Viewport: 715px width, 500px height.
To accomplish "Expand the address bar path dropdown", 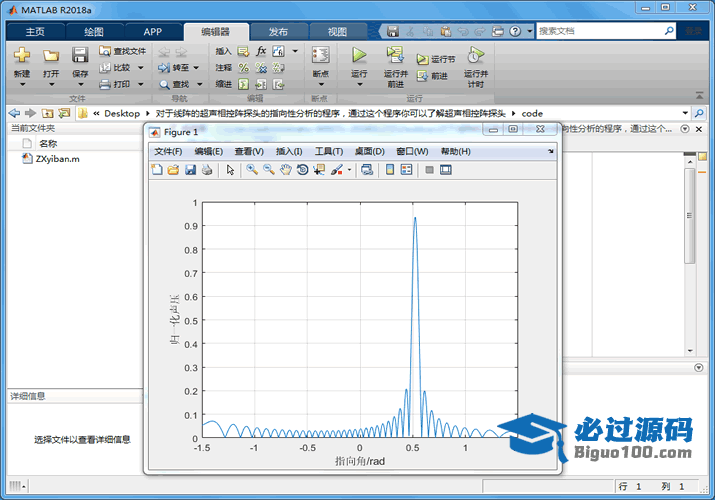I will click(684, 113).
